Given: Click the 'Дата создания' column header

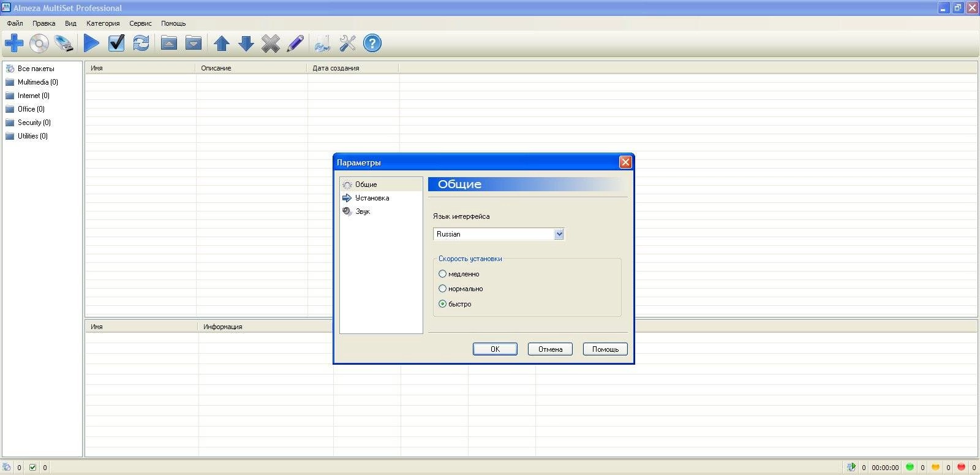Looking at the screenshot, I should tap(353, 68).
